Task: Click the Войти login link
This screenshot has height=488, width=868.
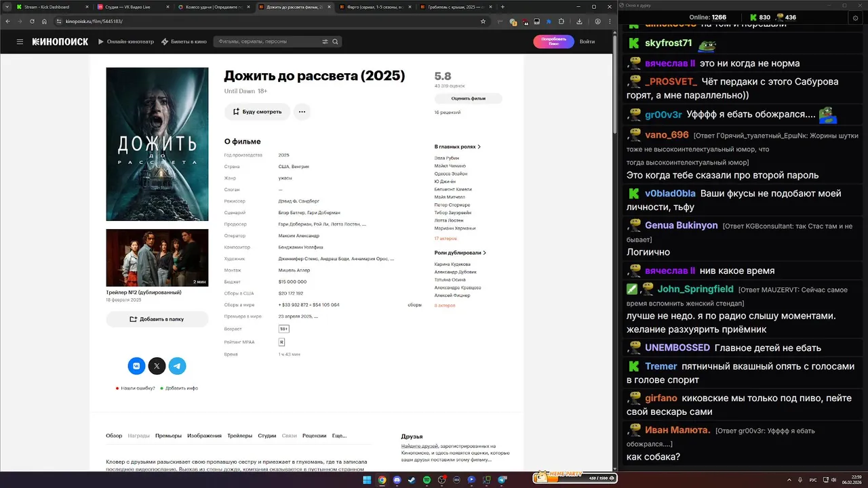Action: coord(587,41)
